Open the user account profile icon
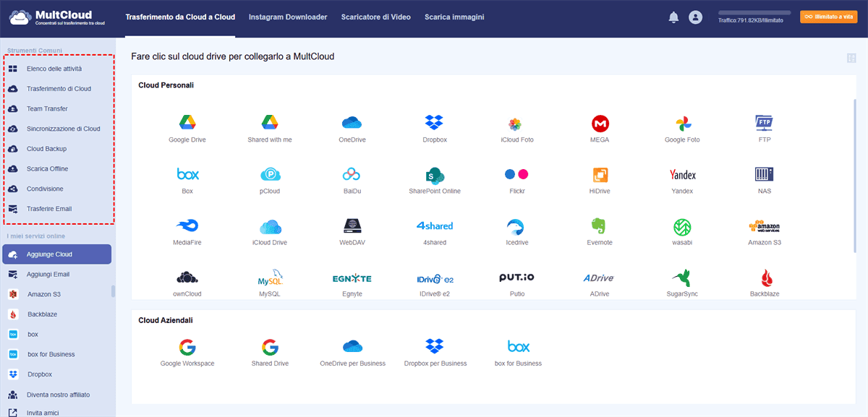This screenshot has width=868, height=417. tap(695, 17)
